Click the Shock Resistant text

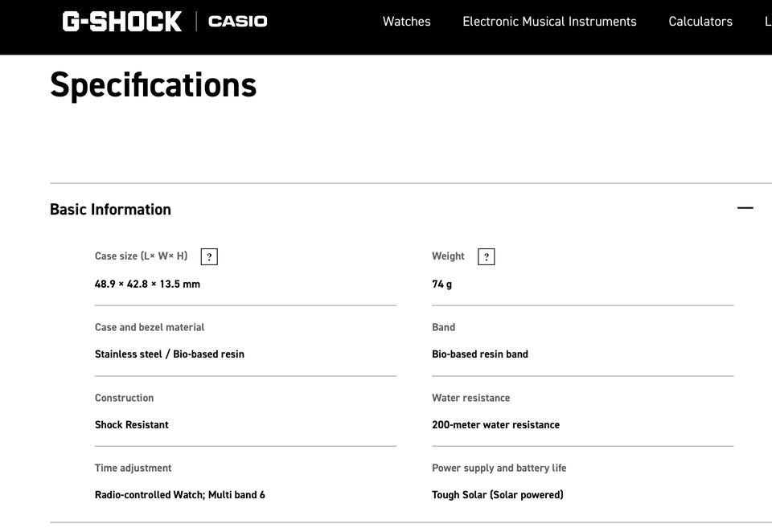[x=131, y=424]
